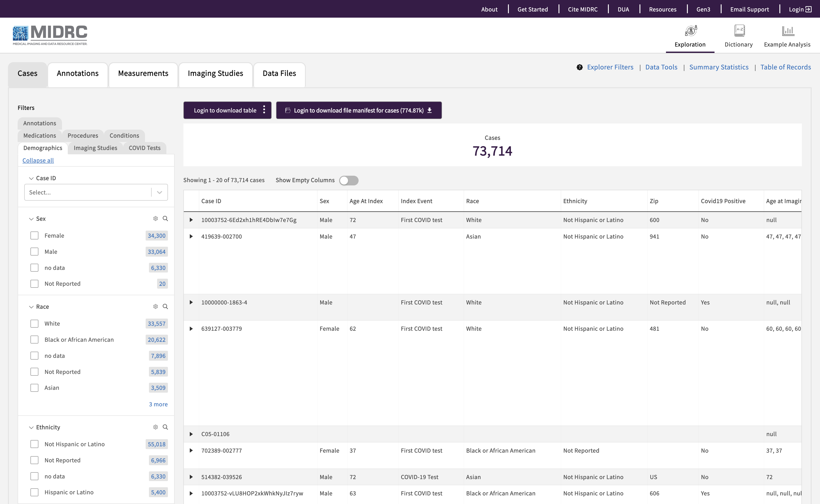820x504 pixels.
Task: Toggle the Show Empty Columns switch
Action: tap(349, 180)
